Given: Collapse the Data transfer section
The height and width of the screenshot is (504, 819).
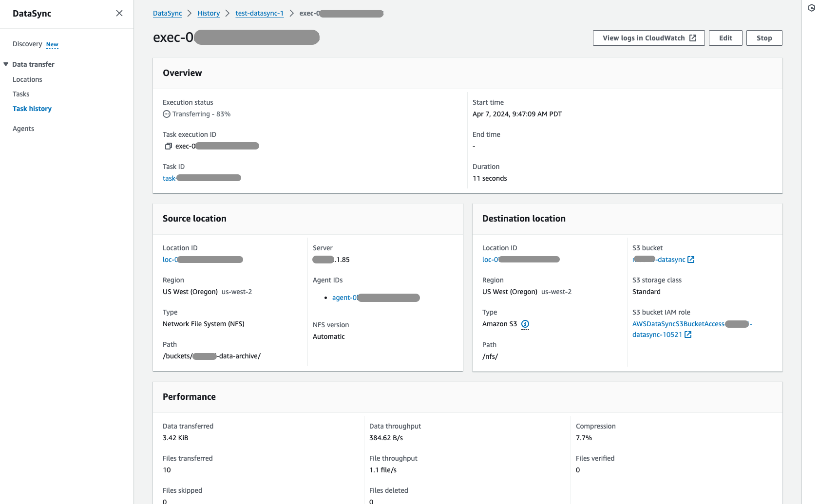Looking at the screenshot, I should pos(6,64).
